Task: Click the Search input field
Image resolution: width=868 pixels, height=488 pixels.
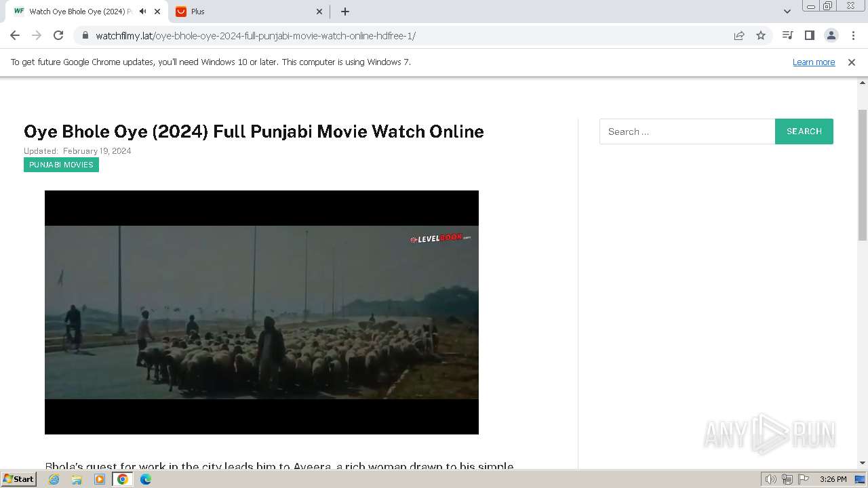Action: pos(687,131)
